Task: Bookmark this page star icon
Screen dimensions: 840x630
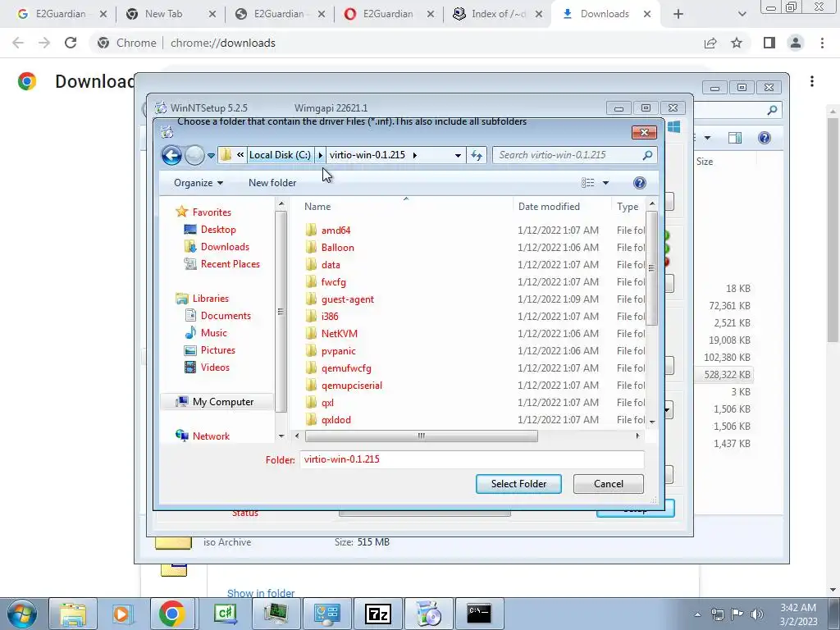Action: (737, 43)
